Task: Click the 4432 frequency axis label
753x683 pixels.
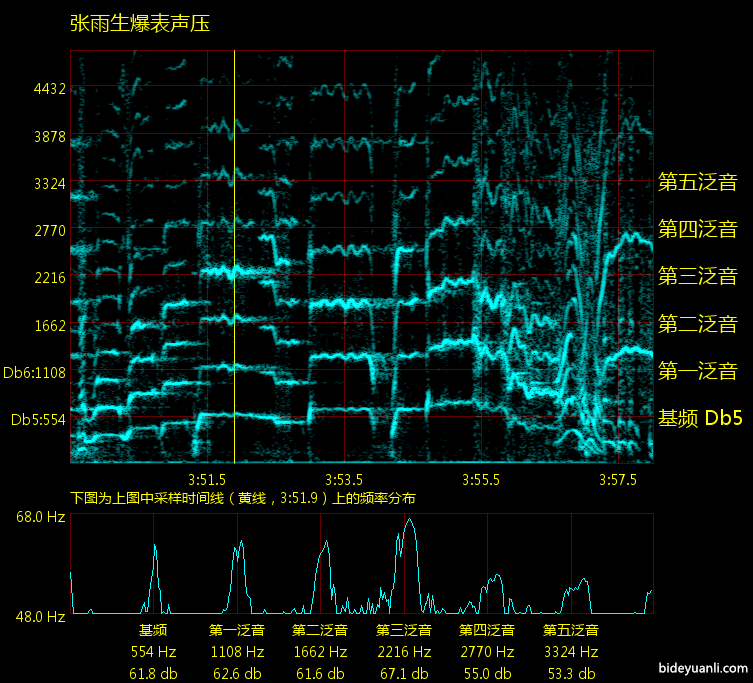Action: coord(49,89)
